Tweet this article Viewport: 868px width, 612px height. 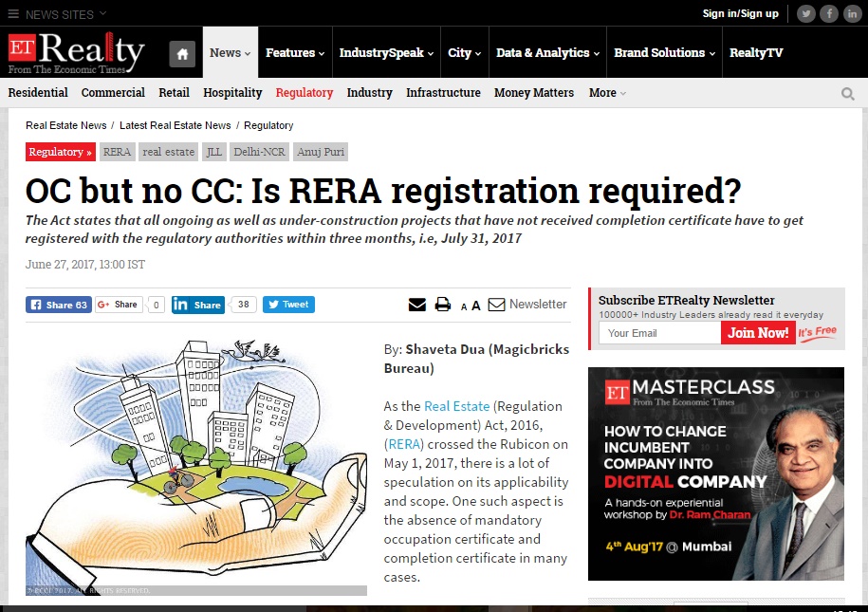(288, 305)
